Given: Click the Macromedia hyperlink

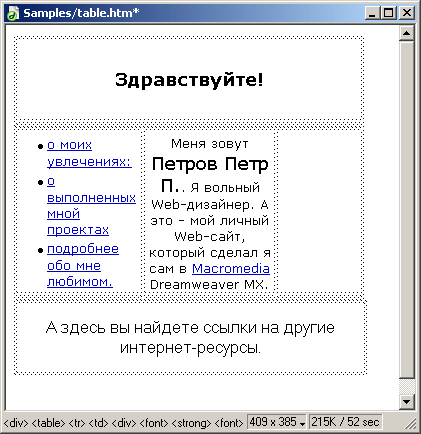Looking at the screenshot, I should (231, 269).
